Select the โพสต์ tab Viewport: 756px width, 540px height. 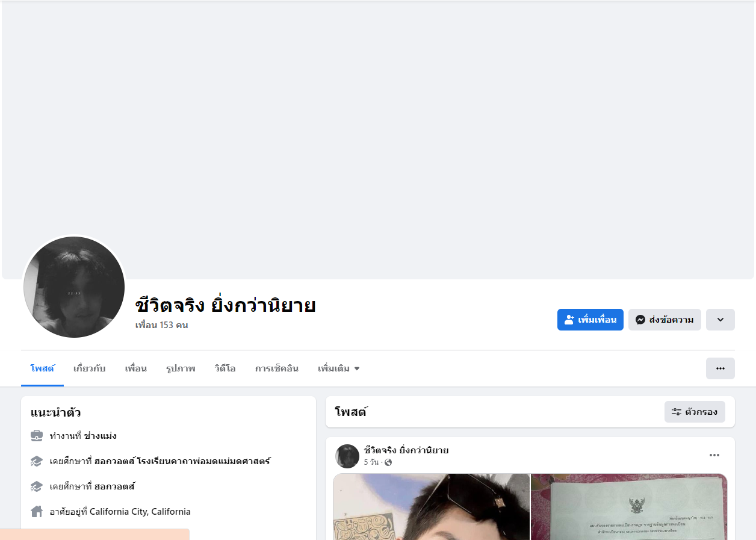(x=42, y=368)
